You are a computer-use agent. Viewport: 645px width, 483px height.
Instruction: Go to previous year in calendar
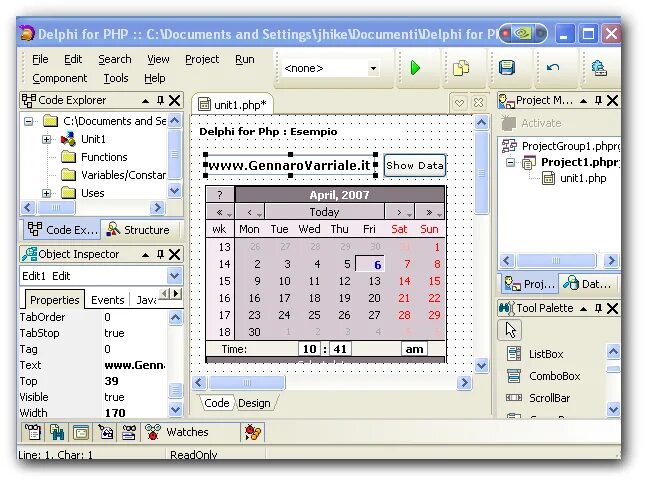tap(220, 212)
